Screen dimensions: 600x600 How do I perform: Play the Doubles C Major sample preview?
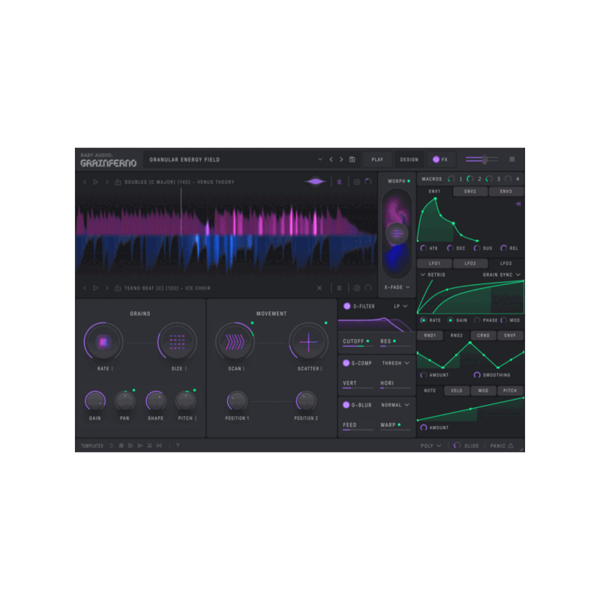tap(96, 182)
